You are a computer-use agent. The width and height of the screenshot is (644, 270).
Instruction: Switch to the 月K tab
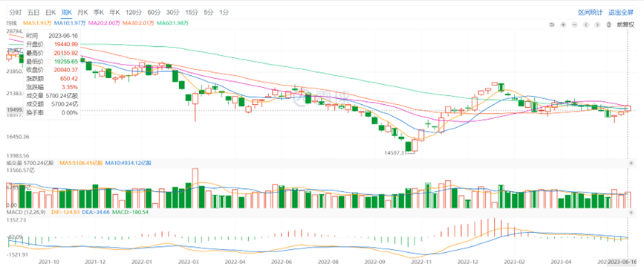pyautogui.click(x=82, y=12)
